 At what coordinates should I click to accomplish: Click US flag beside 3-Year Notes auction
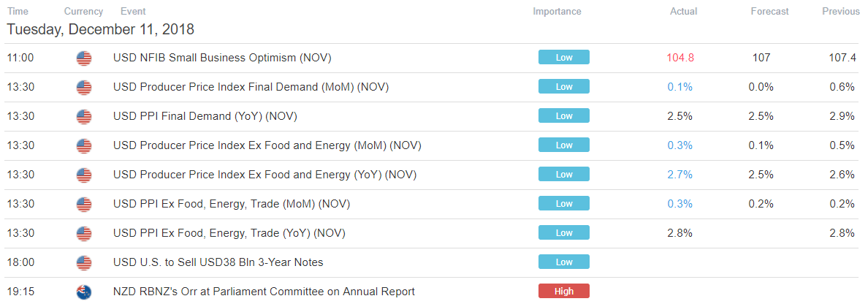83,262
